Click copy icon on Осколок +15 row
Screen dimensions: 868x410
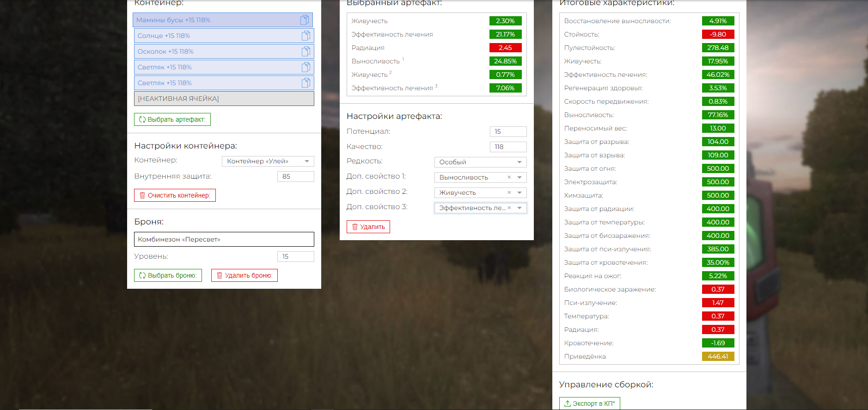coord(306,51)
